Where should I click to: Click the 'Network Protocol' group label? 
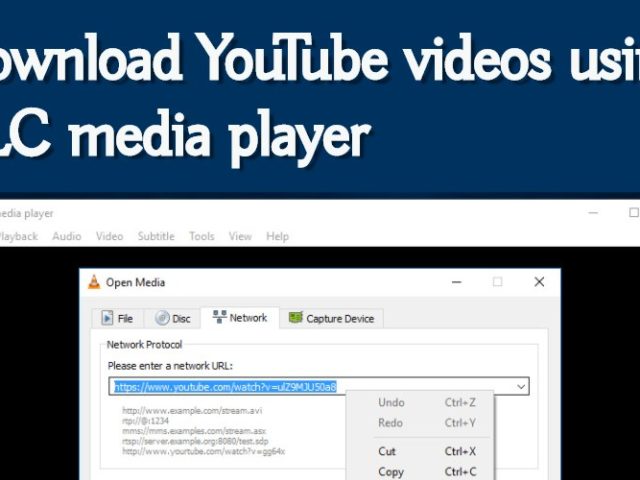144,344
